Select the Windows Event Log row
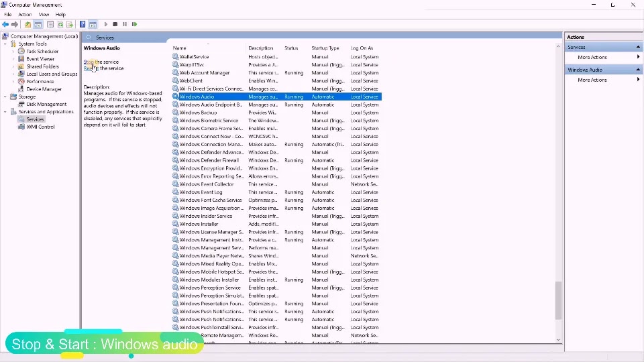Image resolution: width=644 pixels, height=362 pixels. 276,192
